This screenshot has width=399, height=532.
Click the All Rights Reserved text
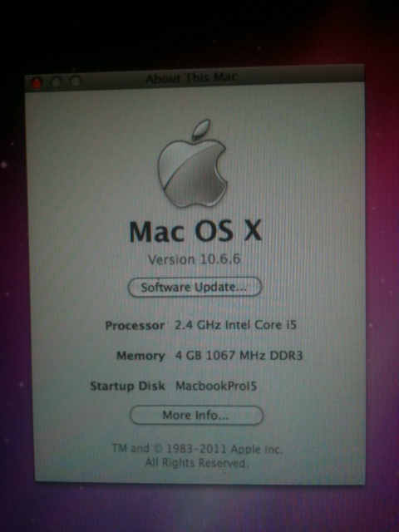(197, 463)
